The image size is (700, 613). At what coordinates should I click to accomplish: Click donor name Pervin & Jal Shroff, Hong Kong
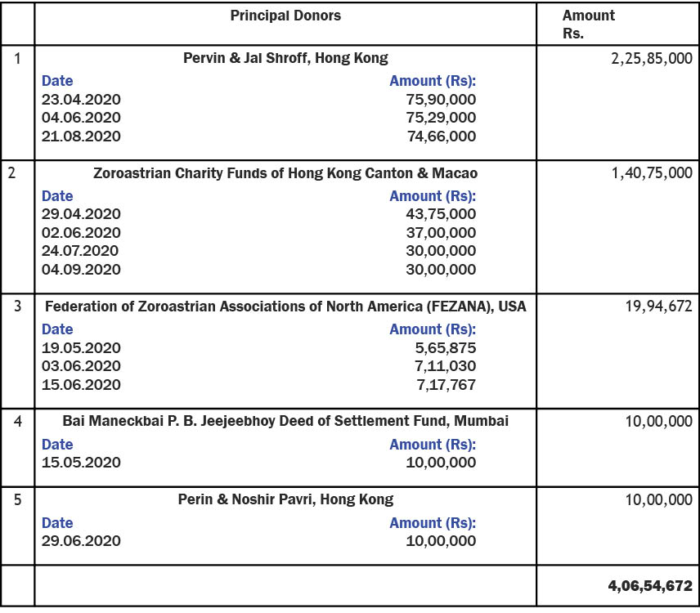click(x=285, y=58)
